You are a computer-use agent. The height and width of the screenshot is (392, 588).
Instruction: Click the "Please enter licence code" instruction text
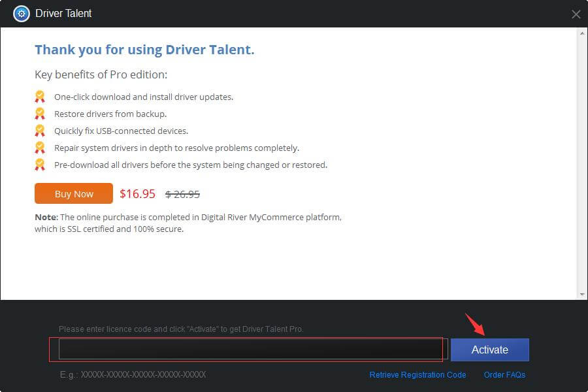coord(181,329)
